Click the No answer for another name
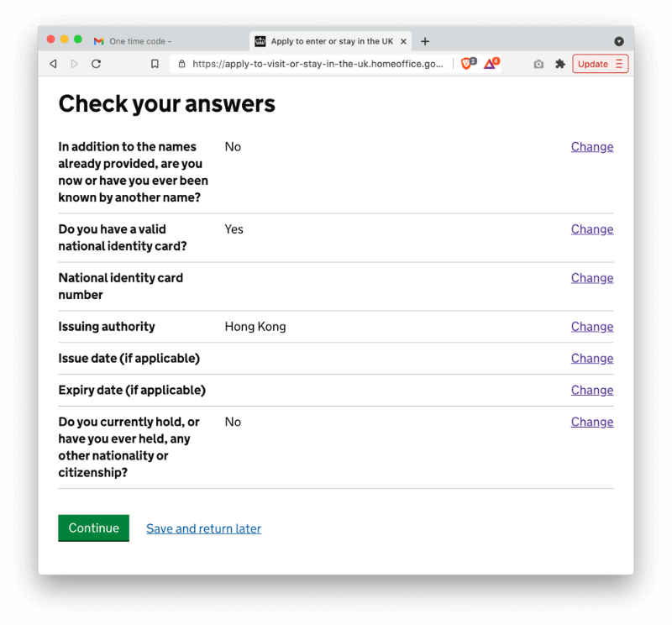The width and height of the screenshot is (672, 625). point(234,147)
